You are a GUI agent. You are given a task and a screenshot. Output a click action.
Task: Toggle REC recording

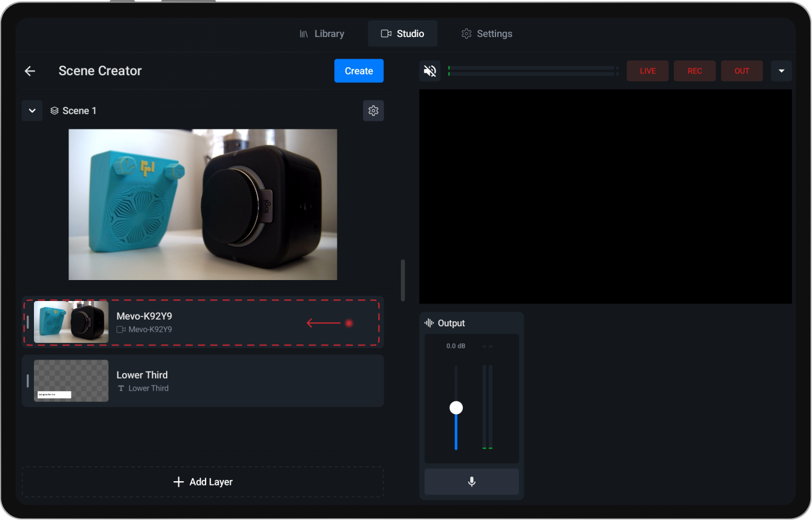[x=694, y=70]
